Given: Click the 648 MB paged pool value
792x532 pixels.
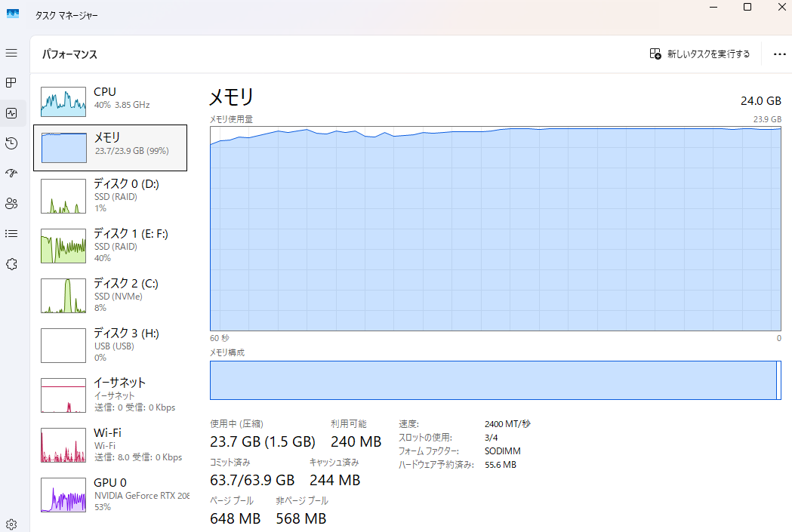Looking at the screenshot, I should click(x=236, y=518).
